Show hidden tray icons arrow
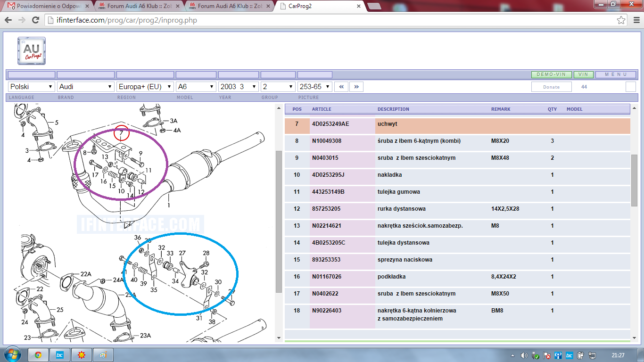The image size is (644, 362). [512, 355]
